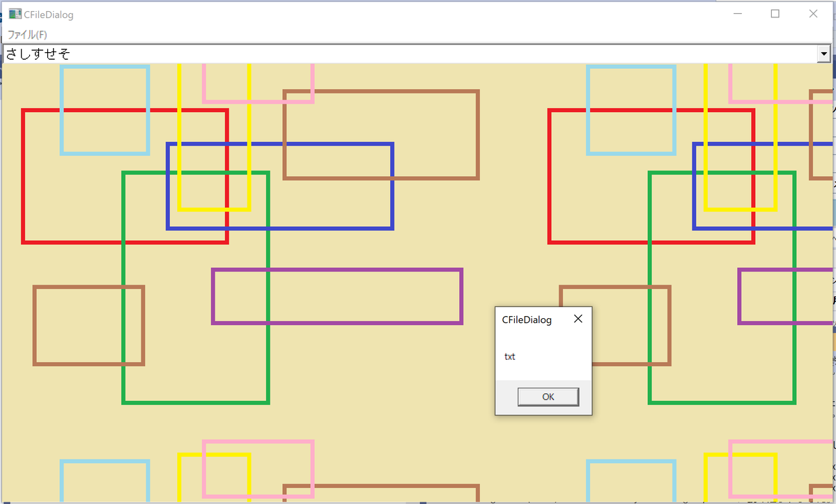
Task: Click OK in the CFileDialog message box
Action: tap(548, 397)
